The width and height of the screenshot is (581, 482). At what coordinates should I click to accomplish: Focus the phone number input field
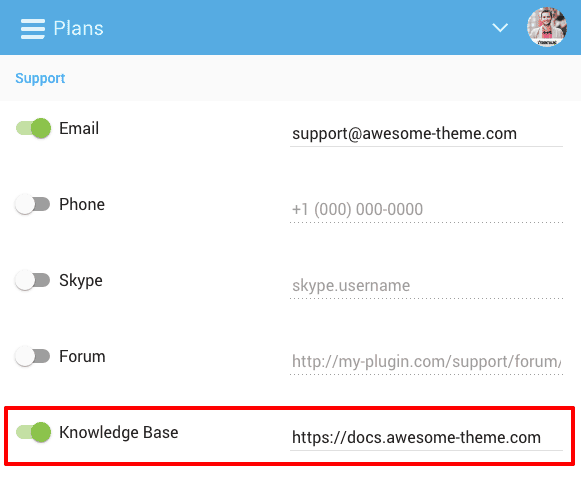(x=426, y=210)
